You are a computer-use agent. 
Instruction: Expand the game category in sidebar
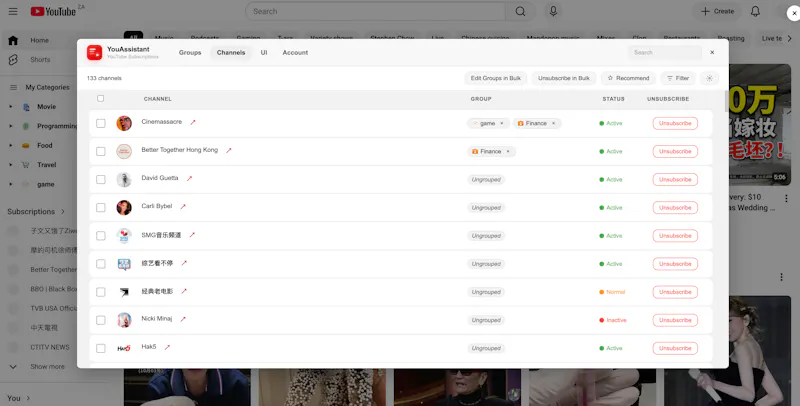click(x=11, y=184)
